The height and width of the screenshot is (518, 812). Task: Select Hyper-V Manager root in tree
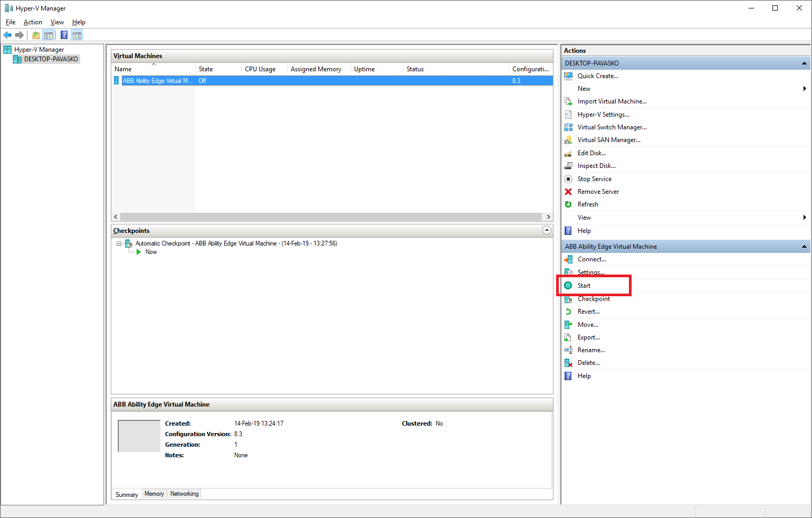pyautogui.click(x=39, y=50)
